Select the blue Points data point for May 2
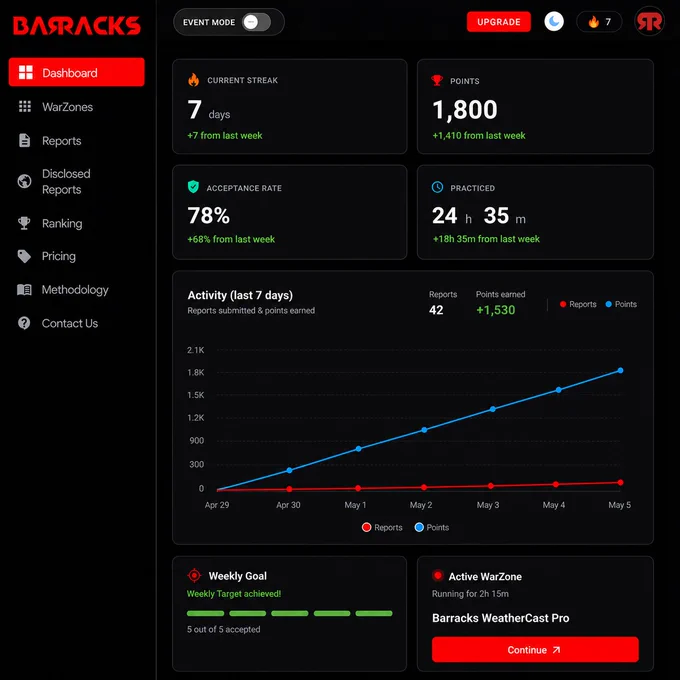680x680 pixels. [x=424, y=430]
